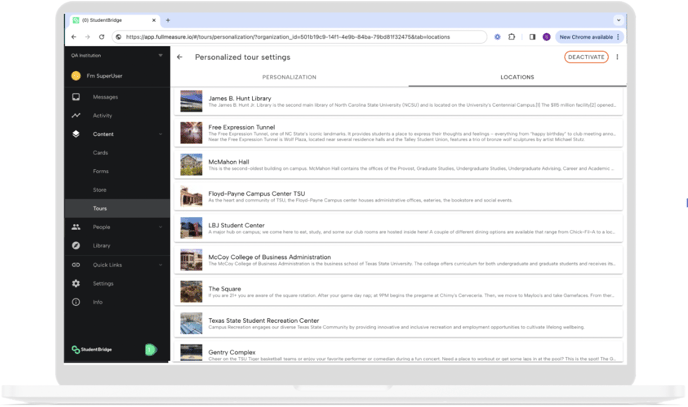Click the Settings gear icon in sidebar
The image size is (688, 407).
click(x=76, y=283)
